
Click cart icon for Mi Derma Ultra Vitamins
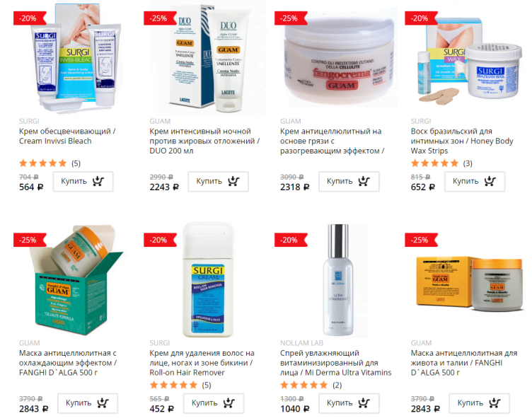click(x=364, y=402)
